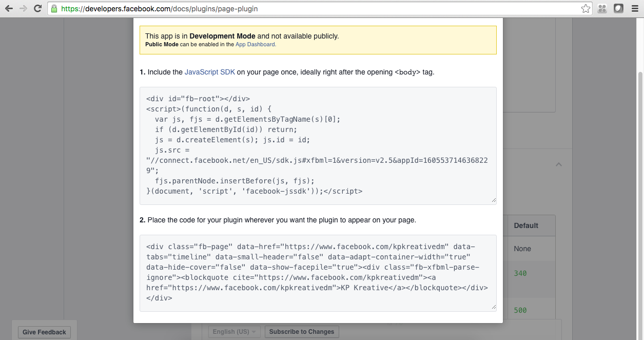
Task: Open the English (US) language dropdown
Action: coord(235,332)
